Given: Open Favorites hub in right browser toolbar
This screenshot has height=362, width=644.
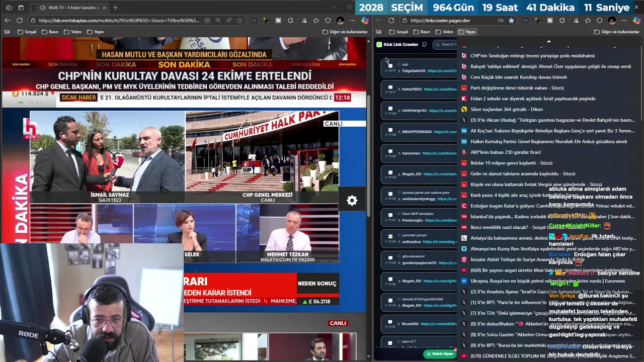Looking at the screenshot, I should (587, 21).
